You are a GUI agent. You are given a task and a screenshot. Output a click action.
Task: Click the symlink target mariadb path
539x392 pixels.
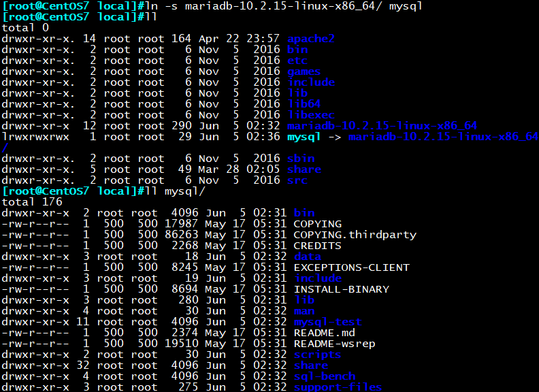(x=443, y=137)
